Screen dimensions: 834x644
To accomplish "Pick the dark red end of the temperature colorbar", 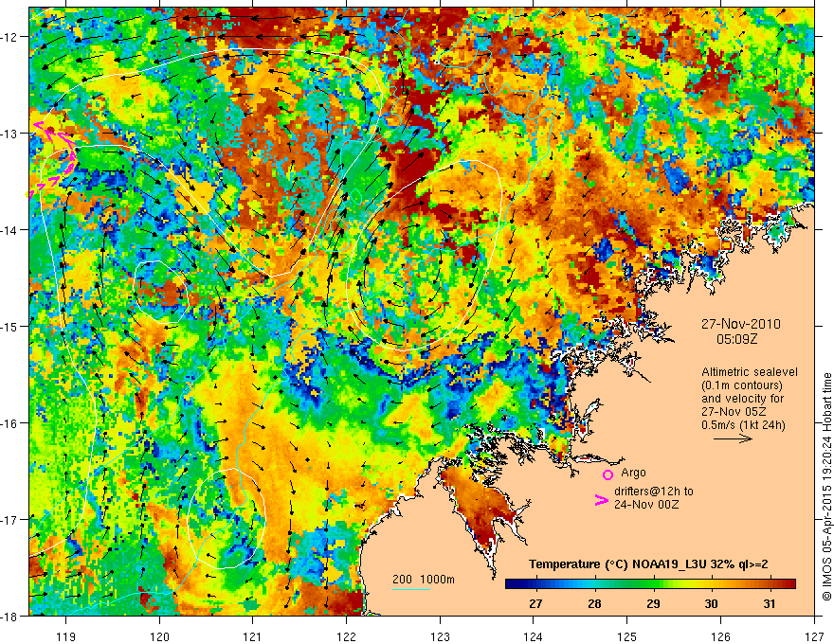I will click(x=789, y=584).
